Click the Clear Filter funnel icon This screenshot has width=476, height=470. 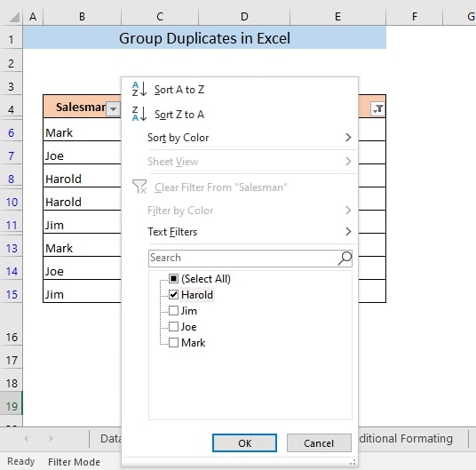click(x=139, y=187)
